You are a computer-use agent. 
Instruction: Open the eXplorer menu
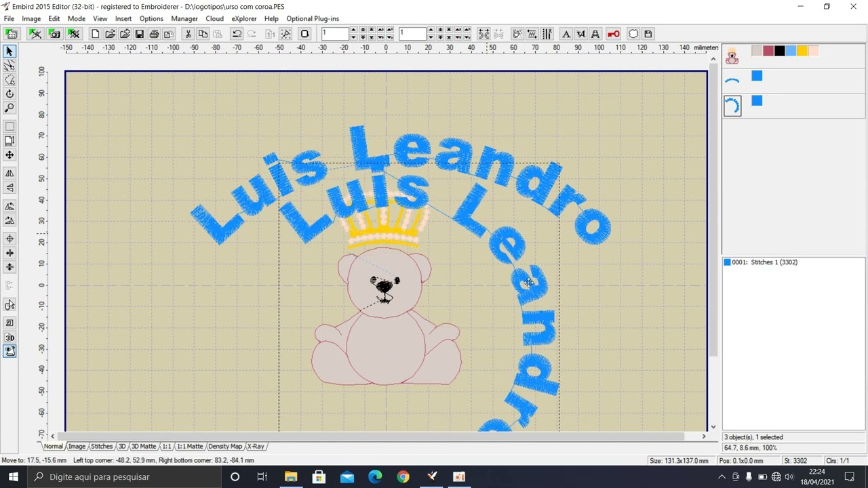click(x=244, y=18)
